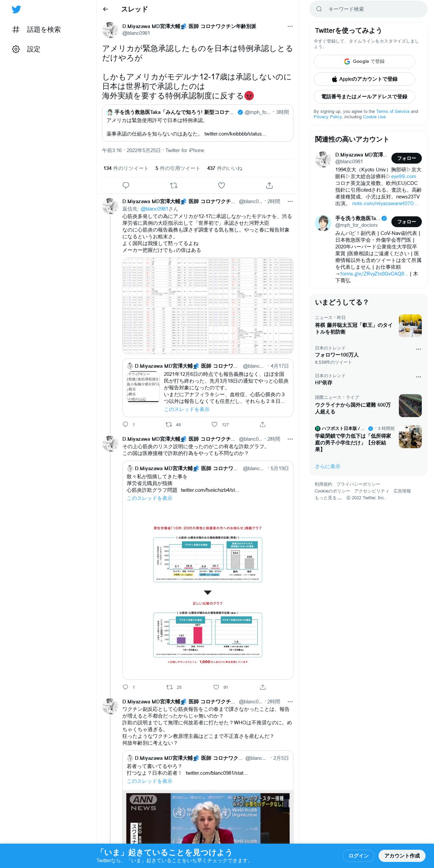Open Cookieのポリシー footer link
This screenshot has width=434, height=868.
332,491
